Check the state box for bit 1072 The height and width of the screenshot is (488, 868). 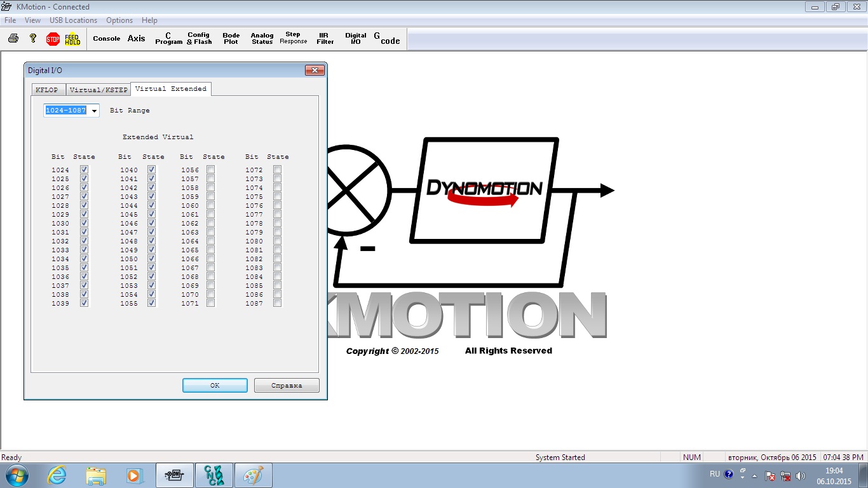pyautogui.click(x=277, y=170)
